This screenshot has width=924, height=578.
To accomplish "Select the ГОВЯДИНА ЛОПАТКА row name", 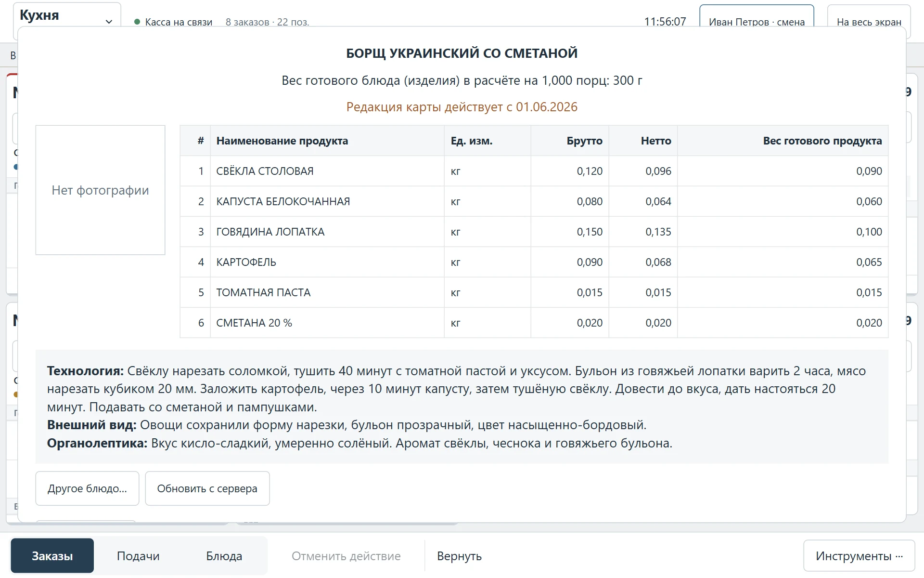I will click(270, 232).
